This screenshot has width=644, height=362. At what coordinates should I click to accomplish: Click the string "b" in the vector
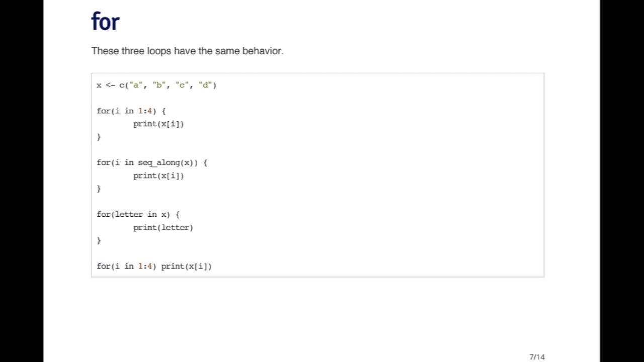tap(158, 85)
